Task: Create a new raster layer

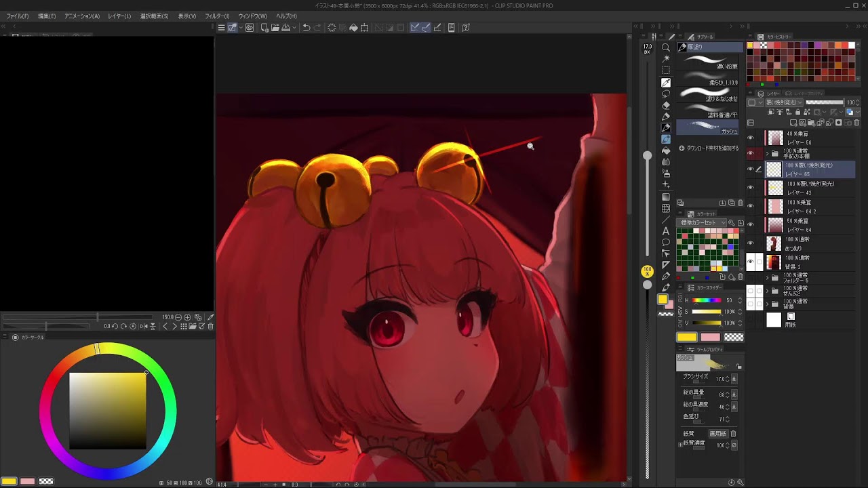Action: click(795, 123)
